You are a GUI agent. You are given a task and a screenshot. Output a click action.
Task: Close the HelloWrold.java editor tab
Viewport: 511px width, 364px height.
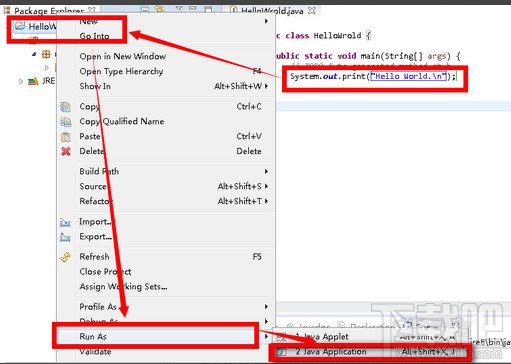312,11
